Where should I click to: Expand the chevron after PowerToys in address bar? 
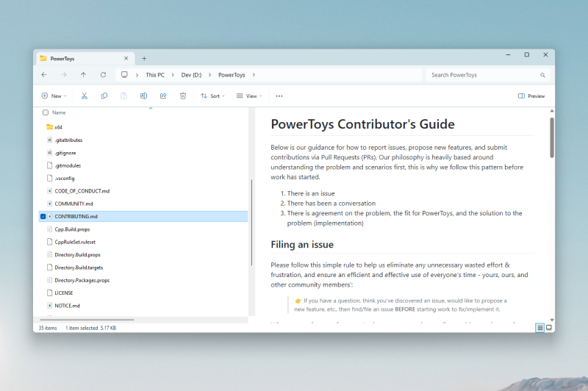[x=254, y=75]
